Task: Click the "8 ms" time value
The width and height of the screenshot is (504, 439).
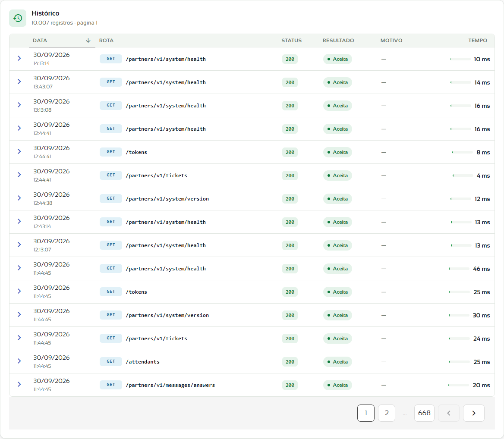Action: coord(483,152)
